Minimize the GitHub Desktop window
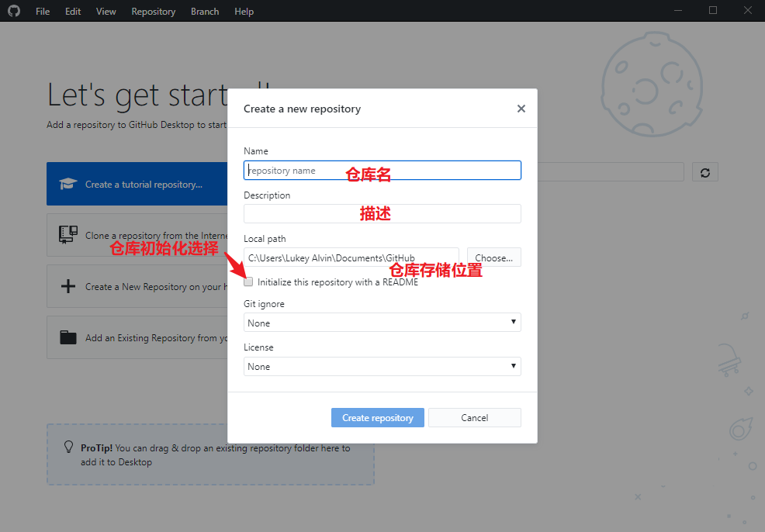 click(x=677, y=11)
